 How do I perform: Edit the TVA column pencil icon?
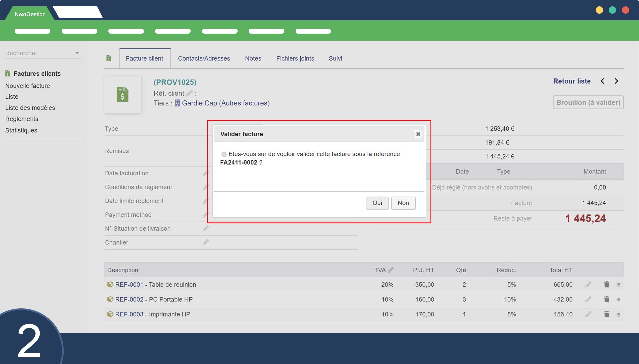click(x=391, y=270)
